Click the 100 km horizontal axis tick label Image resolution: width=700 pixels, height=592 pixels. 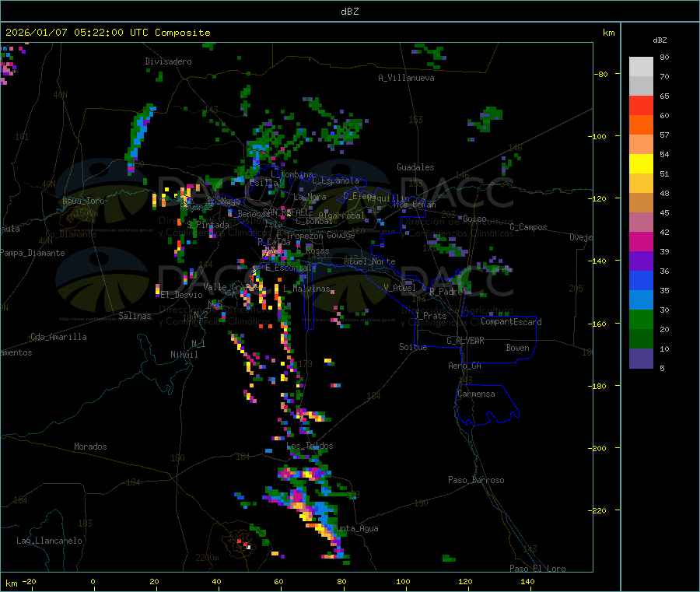tap(403, 581)
